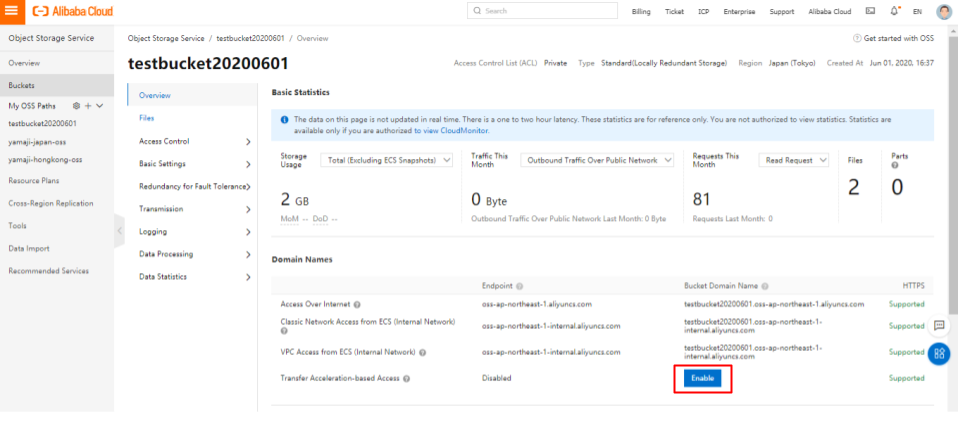This screenshot has width=970, height=422.
Task: Open Get started with OSS link
Action: (899, 38)
